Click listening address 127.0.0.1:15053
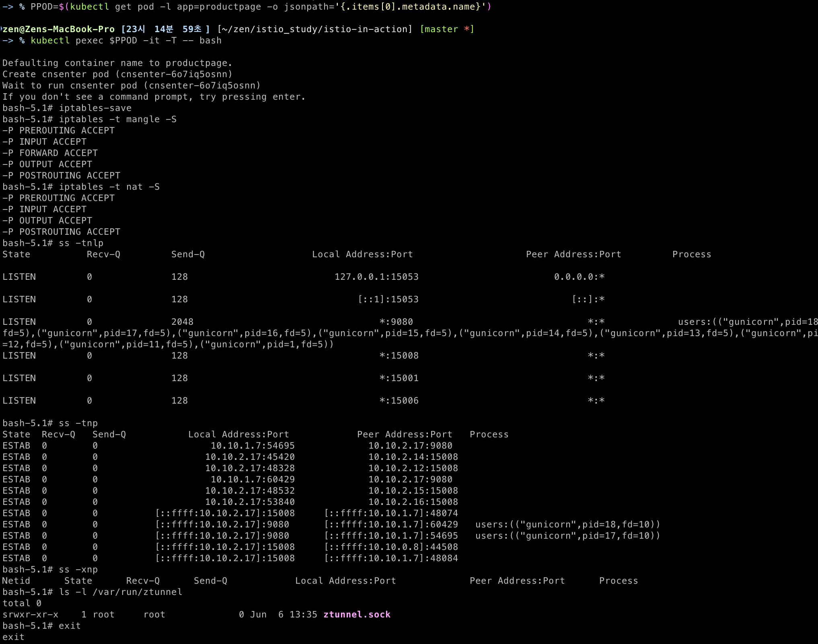The height and width of the screenshot is (644, 818). (376, 277)
